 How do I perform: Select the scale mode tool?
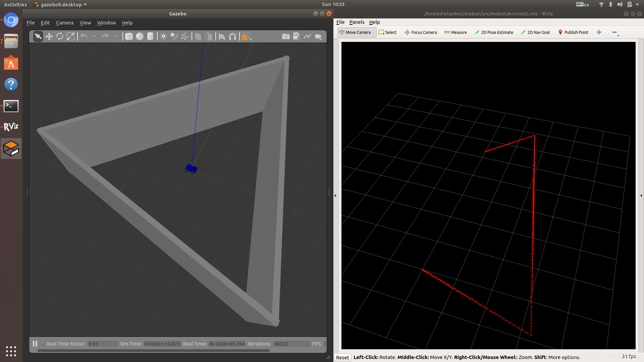(x=70, y=37)
